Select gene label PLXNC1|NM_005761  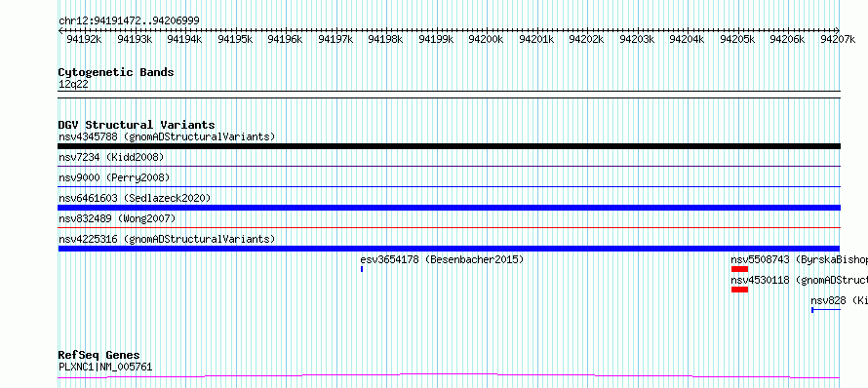click(x=105, y=367)
